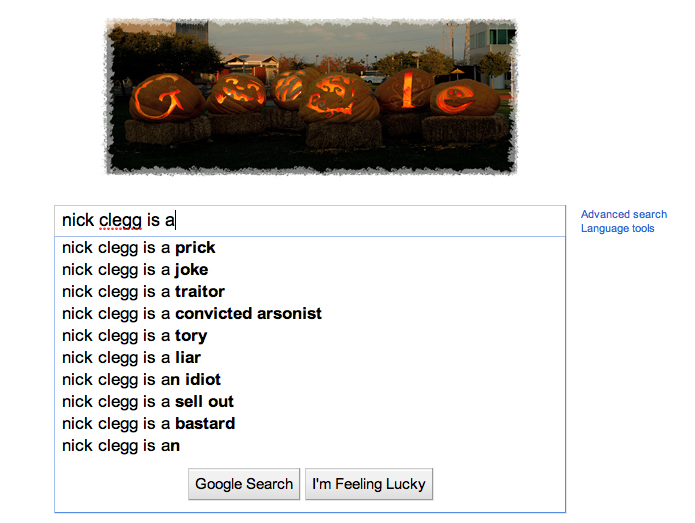
Task: Pick the "nick clegg is a liar" suggestion
Action: (131, 358)
